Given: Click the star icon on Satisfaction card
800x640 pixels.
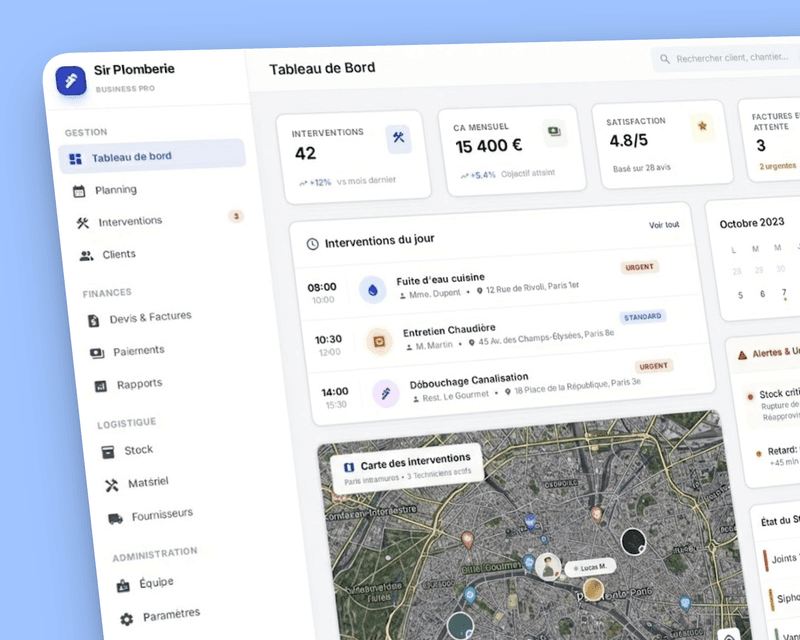Looking at the screenshot, I should [x=702, y=126].
